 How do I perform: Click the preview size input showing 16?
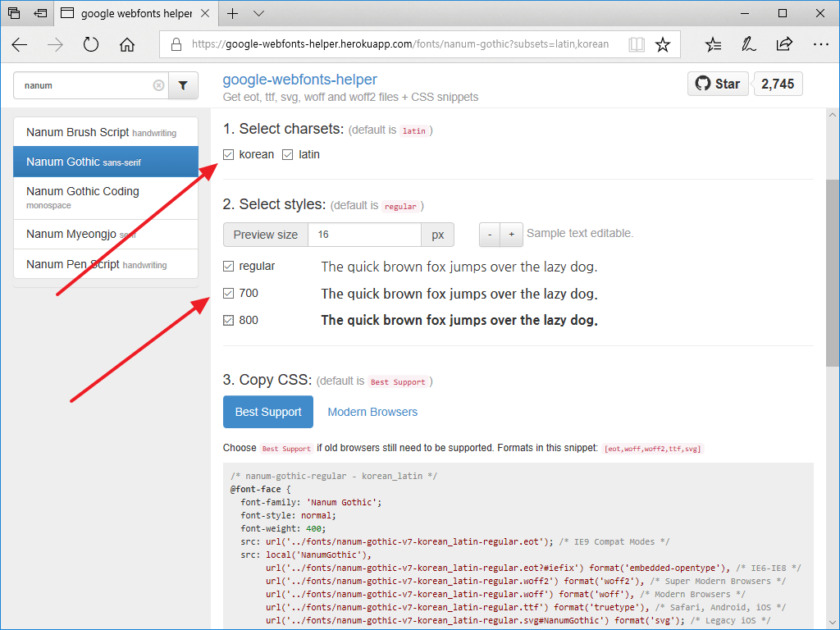(365, 235)
